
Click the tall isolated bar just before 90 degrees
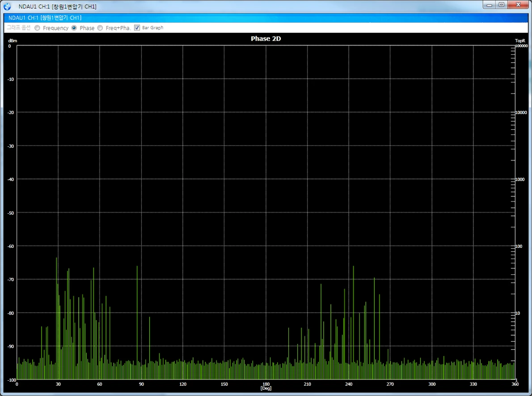coord(137,322)
